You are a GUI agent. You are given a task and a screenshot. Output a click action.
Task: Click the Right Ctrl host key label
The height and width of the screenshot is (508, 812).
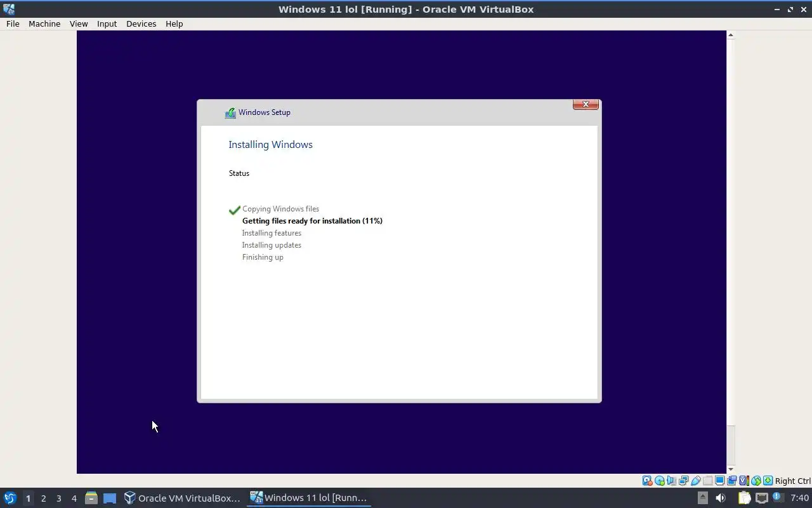tap(793, 481)
